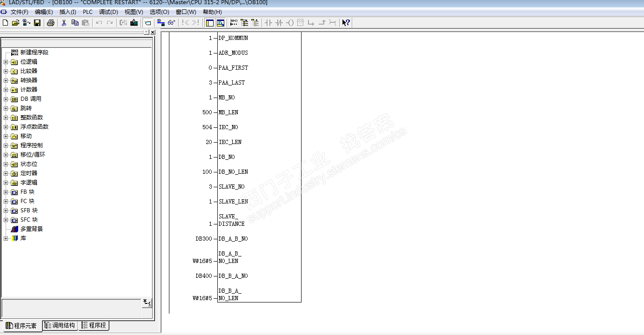Expand the 浮点数函数 tree node

pyautogui.click(x=6, y=127)
